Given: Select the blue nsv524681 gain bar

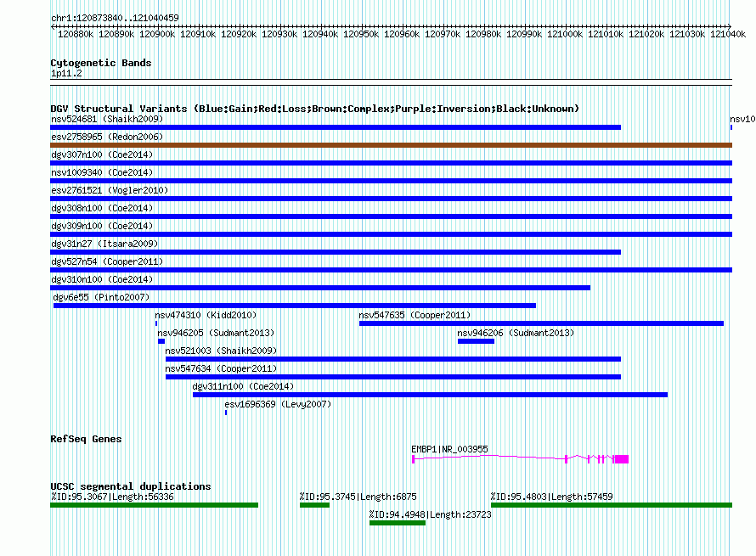Looking at the screenshot, I should point(336,127).
